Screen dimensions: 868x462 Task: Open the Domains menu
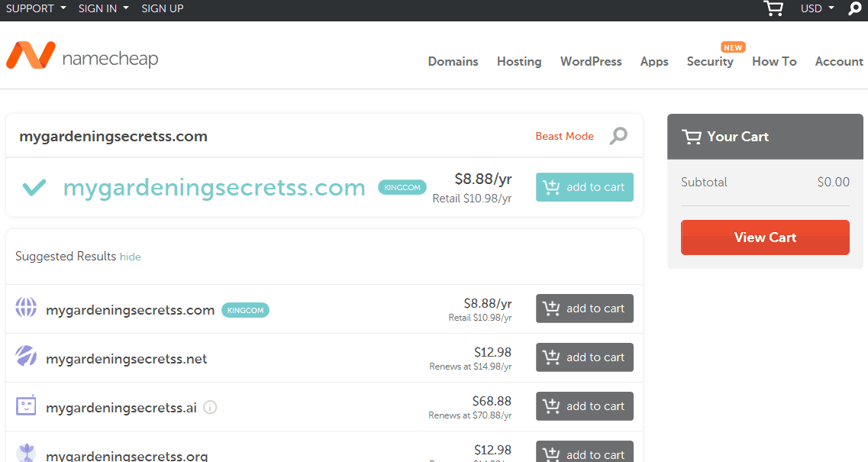453,62
